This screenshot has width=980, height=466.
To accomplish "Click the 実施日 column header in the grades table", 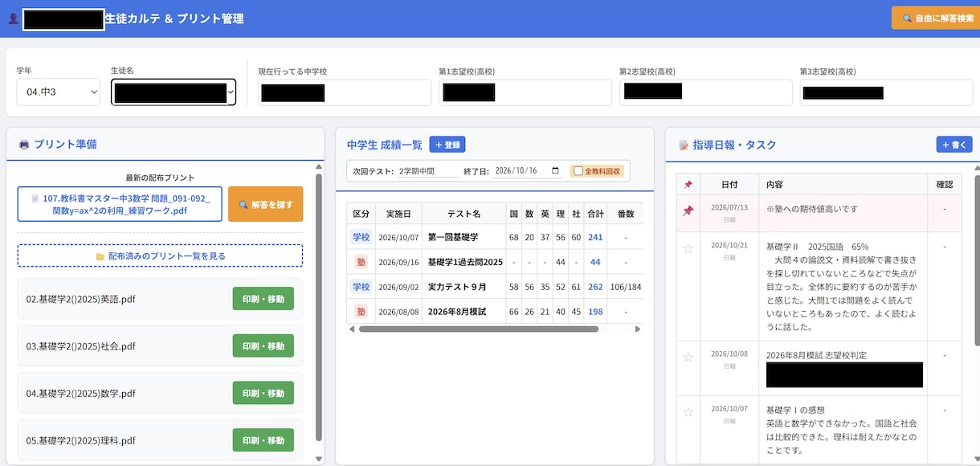I will 398,214.
